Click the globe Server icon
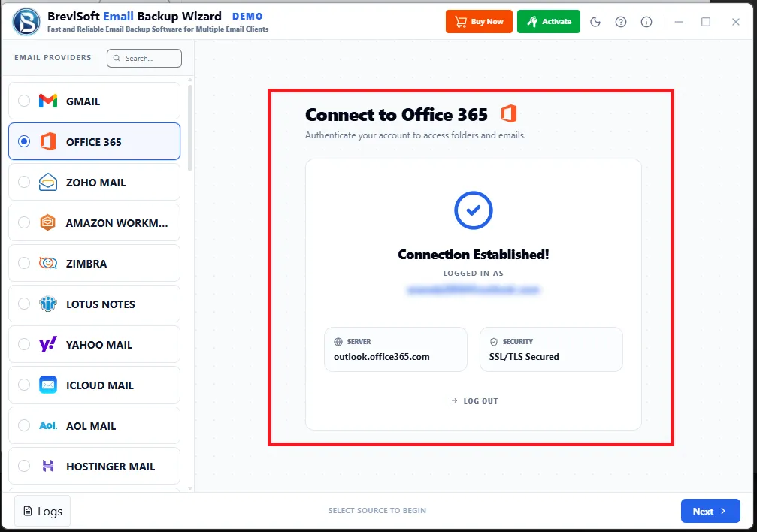 point(338,342)
